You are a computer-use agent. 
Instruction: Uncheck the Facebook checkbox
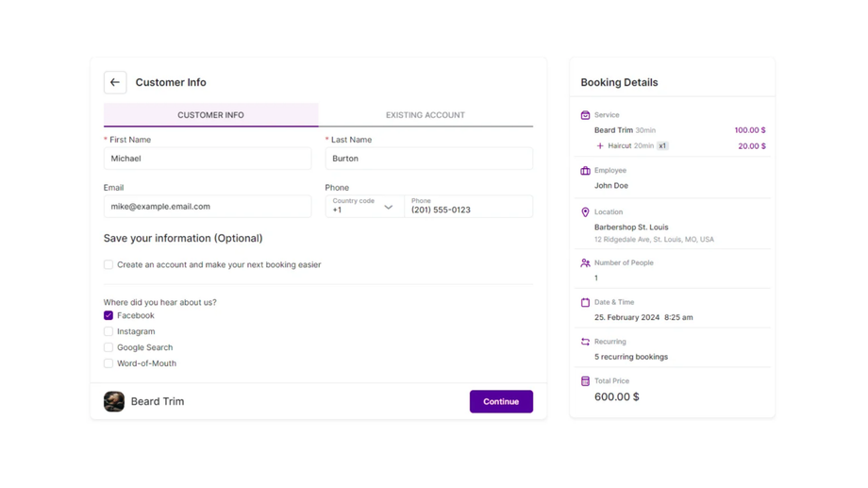108,315
